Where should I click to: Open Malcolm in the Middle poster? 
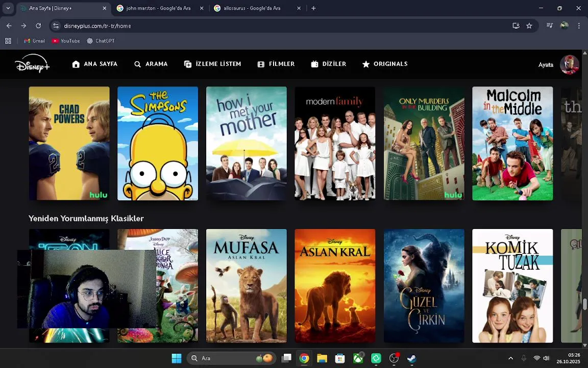tap(512, 144)
